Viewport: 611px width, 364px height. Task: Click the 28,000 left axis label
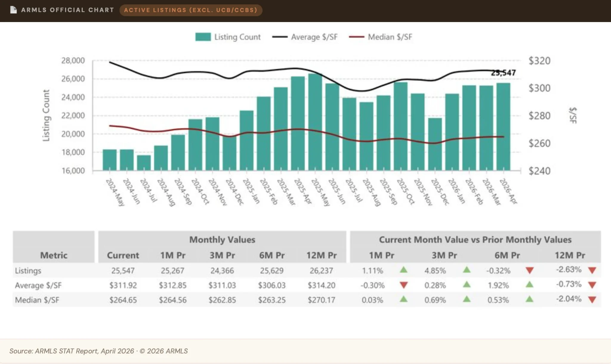point(73,61)
